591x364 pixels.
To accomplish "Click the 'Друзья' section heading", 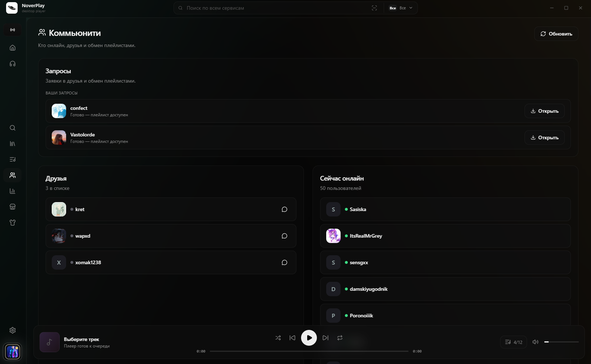I will (56, 178).
